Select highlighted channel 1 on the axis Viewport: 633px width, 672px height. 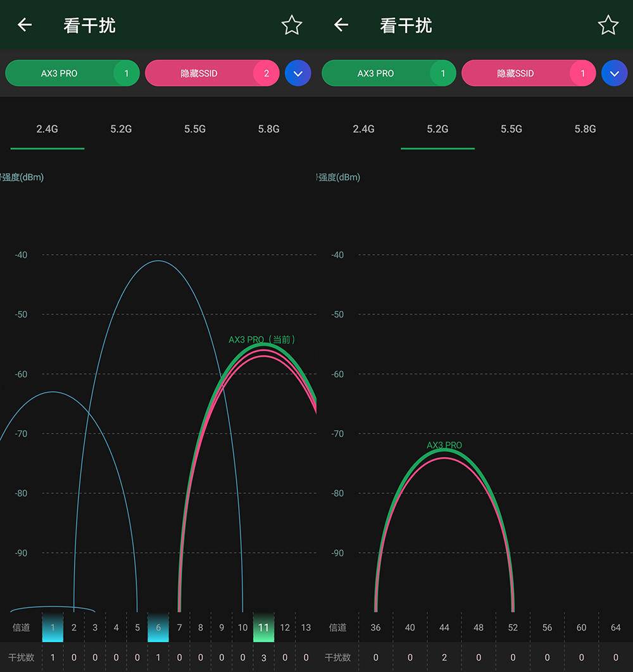pyautogui.click(x=53, y=628)
